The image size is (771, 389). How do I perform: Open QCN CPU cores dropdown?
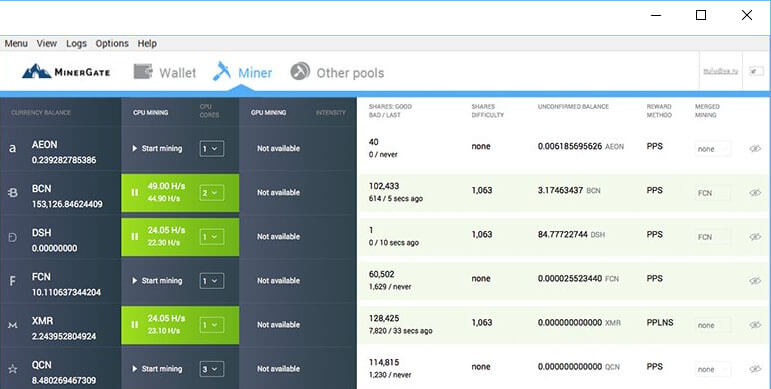[212, 369]
